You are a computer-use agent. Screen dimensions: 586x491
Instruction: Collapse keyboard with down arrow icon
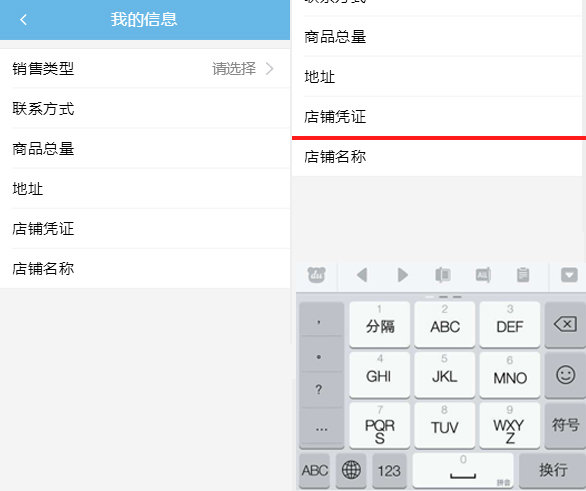[569, 275]
